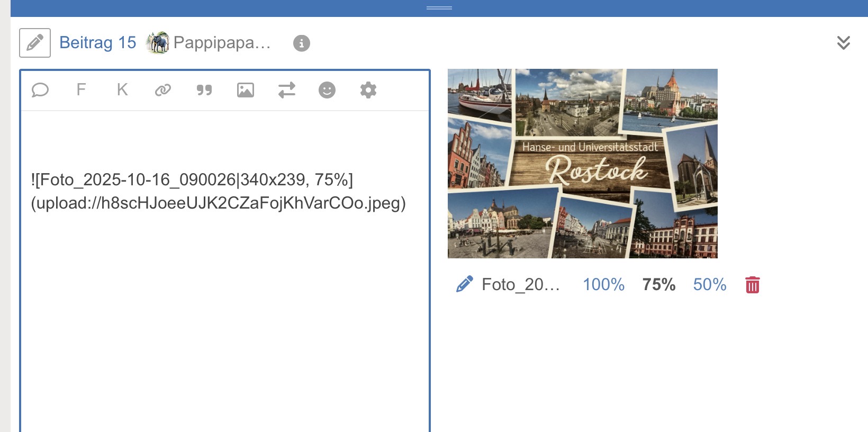Apply italic with the K button
This screenshot has height=432, width=868.
coord(122,90)
